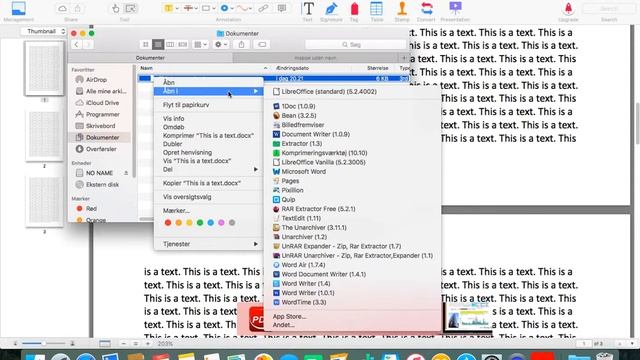Choose Dubler in context menu
640x360 pixels.
click(x=172, y=144)
